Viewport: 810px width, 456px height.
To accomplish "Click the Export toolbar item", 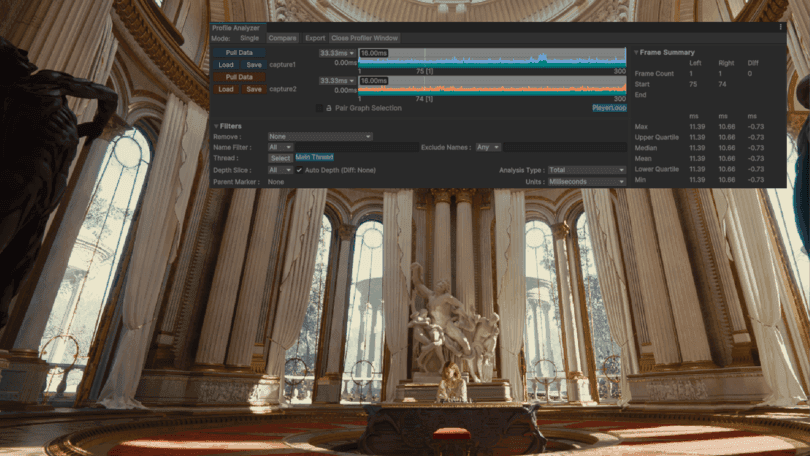I will coord(315,38).
